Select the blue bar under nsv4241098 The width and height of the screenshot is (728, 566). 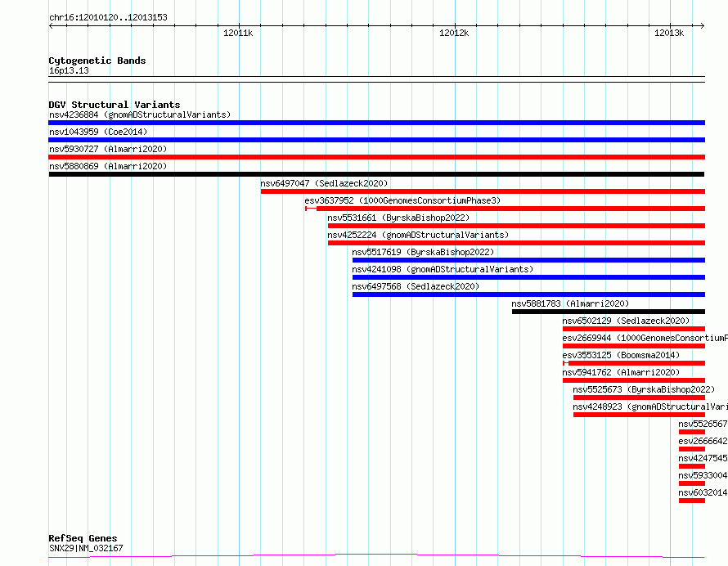[x=528, y=277]
